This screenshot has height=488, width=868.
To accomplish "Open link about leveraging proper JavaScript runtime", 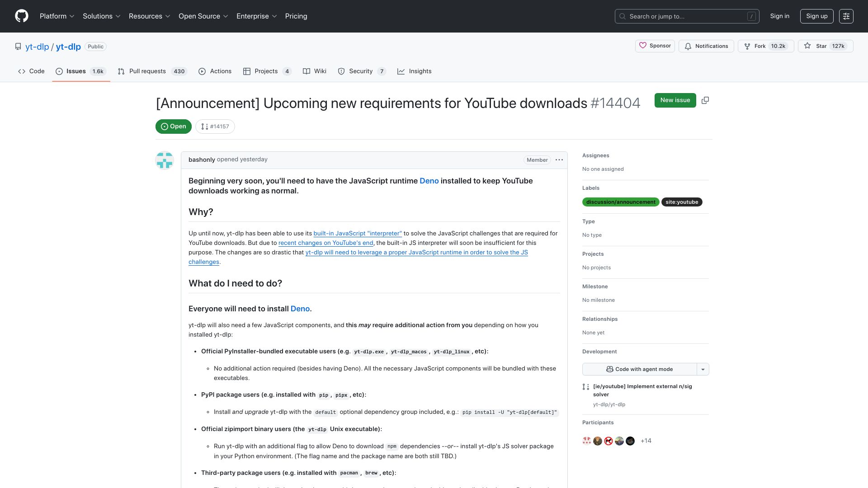I will 416,253.
